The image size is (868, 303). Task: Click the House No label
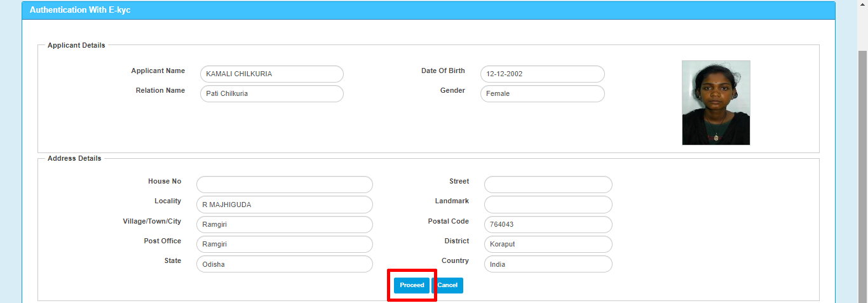tap(165, 181)
